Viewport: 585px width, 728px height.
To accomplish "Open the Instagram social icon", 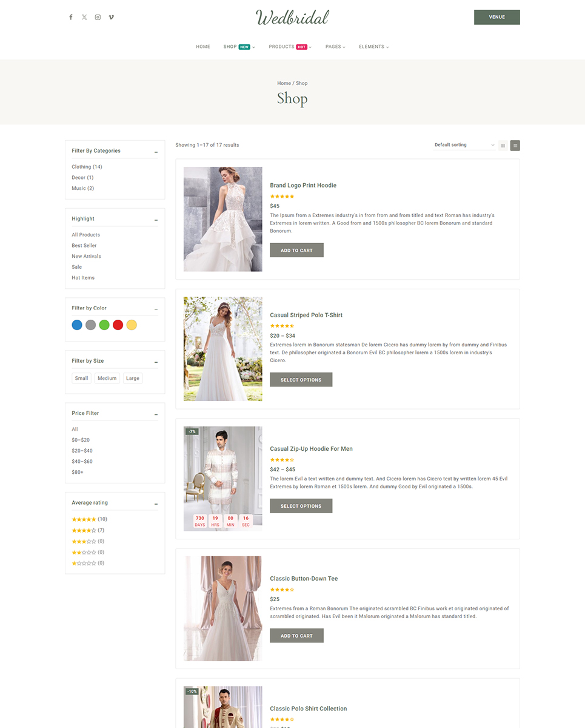I will point(98,17).
